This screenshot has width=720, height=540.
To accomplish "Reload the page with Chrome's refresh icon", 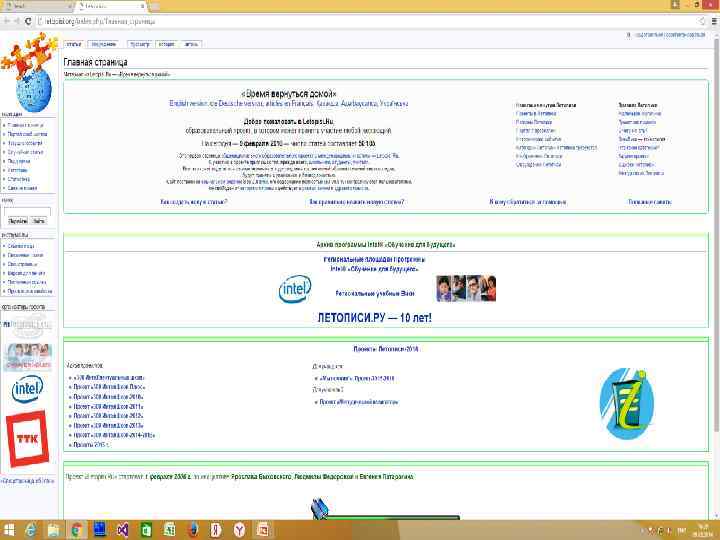I will tap(28, 21).
